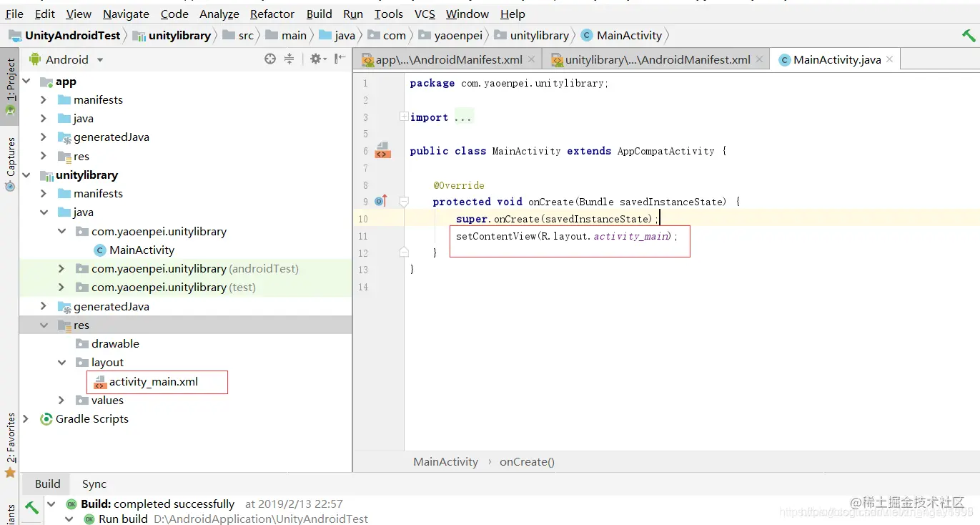Expand the androidTest package node

click(61, 268)
